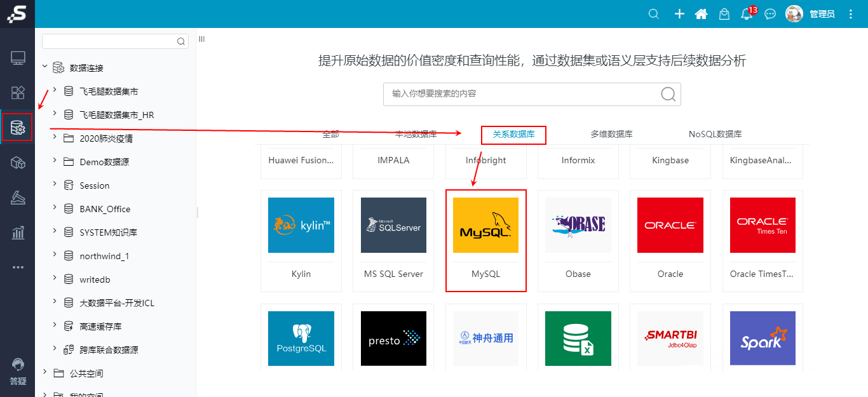Pick the Obase database card
The image size is (868, 397).
578,241
